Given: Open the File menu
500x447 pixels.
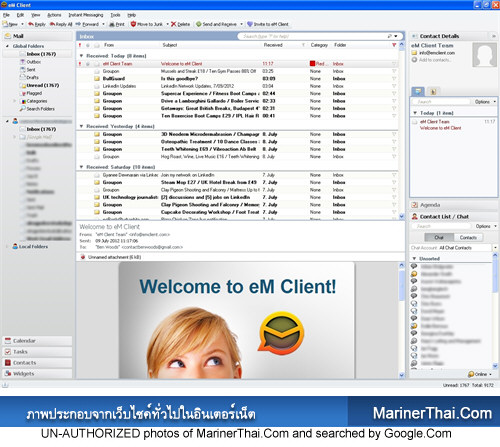Looking at the screenshot, I should (x=6, y=15).
